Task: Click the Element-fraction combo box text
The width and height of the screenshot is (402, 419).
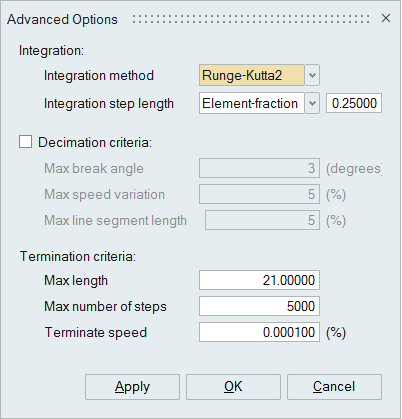Action: pyautogui.click(x=252, y=103)
